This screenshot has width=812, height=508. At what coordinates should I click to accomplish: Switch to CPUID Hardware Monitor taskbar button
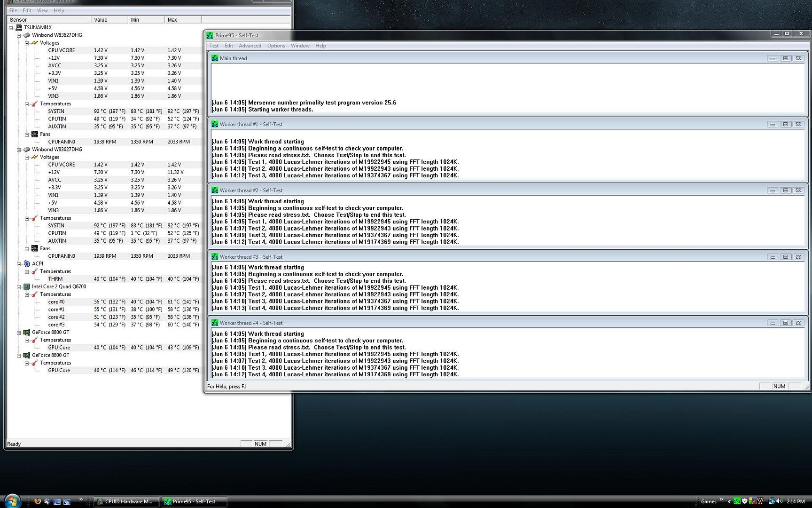pos(126,501)
